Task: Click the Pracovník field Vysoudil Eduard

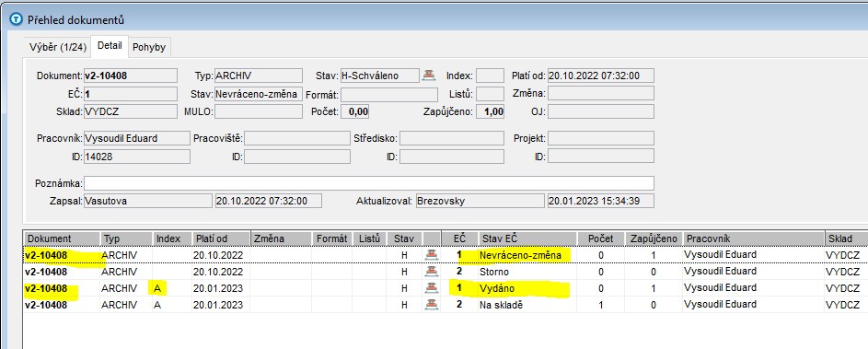Action: coord(136,138)
